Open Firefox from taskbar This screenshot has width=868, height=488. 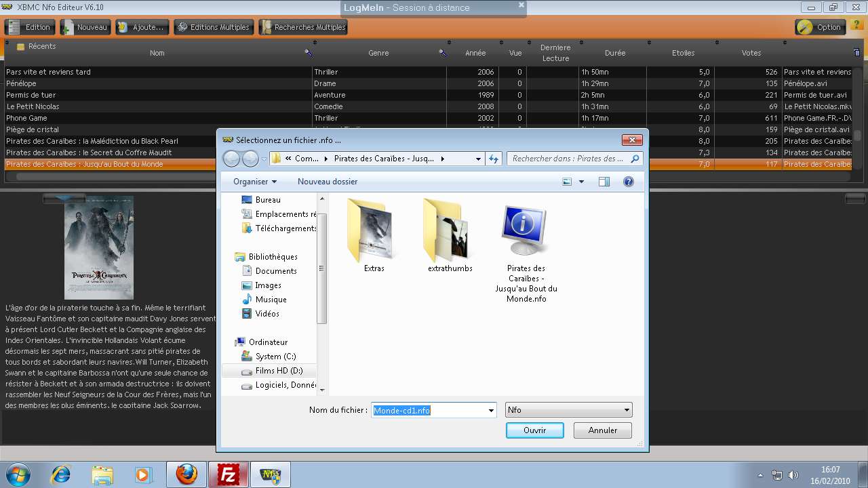(186, 474)
